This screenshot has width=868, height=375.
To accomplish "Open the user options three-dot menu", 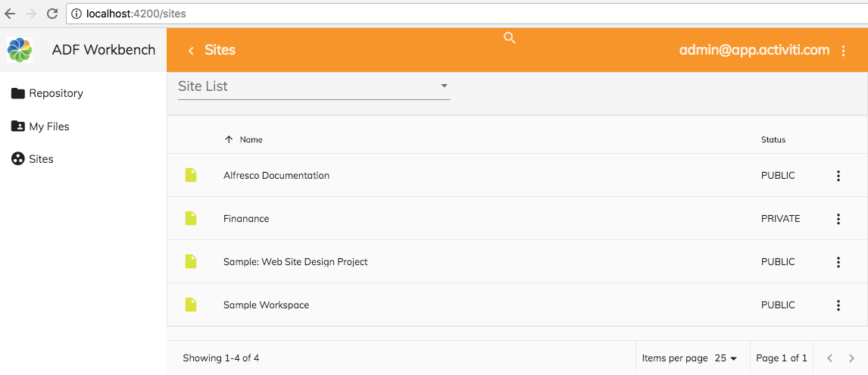I will click(844, 51).
